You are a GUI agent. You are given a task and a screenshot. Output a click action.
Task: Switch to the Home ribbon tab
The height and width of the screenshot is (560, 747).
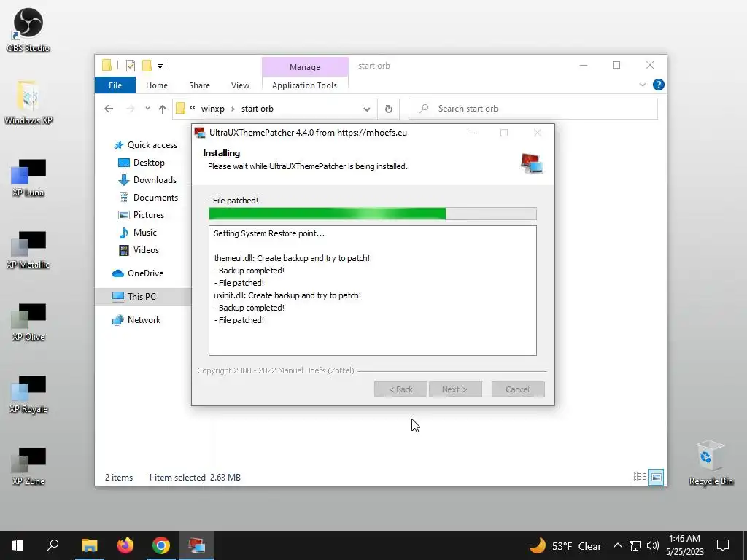pyautogui.click(x=157, y=85)
